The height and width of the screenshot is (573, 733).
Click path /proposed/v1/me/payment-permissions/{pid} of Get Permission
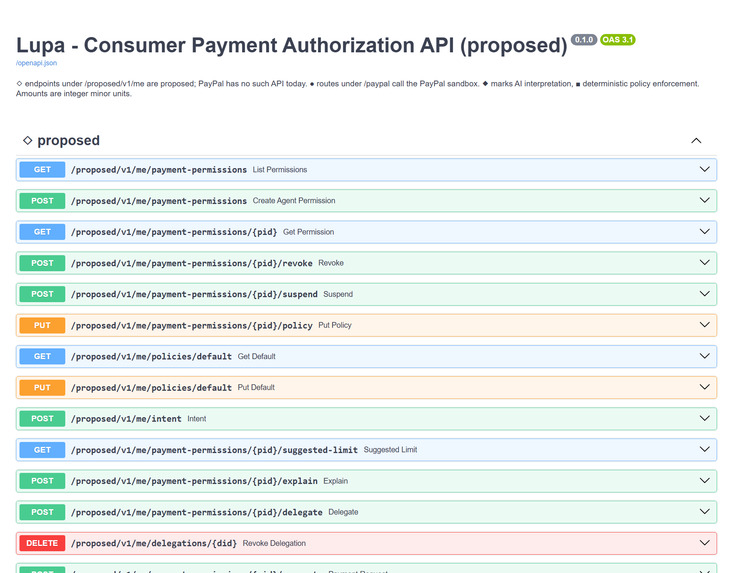point(174,232)
